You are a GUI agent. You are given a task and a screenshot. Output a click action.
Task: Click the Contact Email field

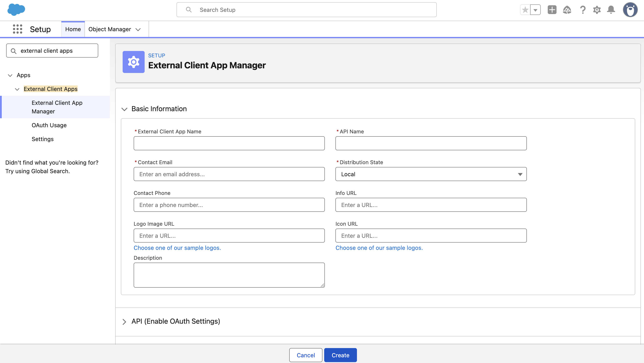229,174
